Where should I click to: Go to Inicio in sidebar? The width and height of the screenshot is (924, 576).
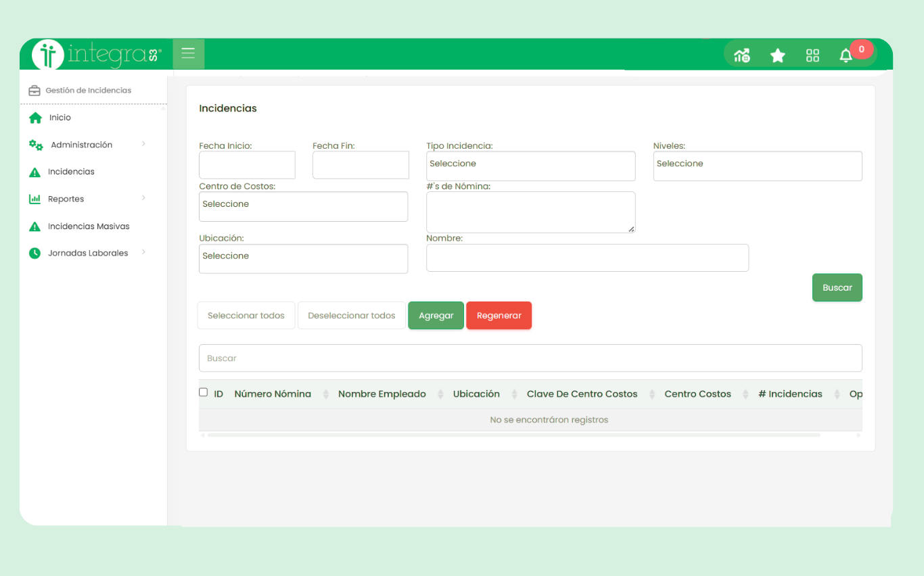(60, 118)
